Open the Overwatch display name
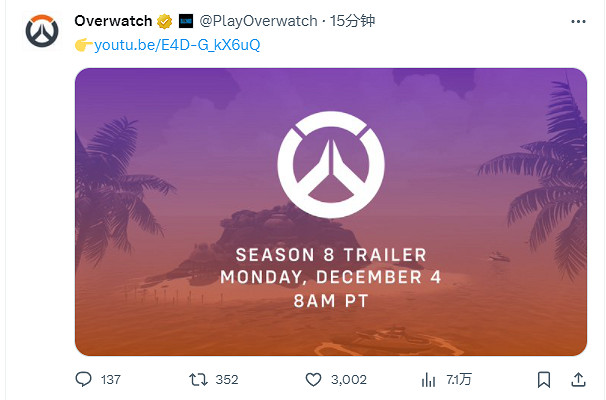Image resolution: width=606 pixels, height=400 pixels. click(113, 20)
